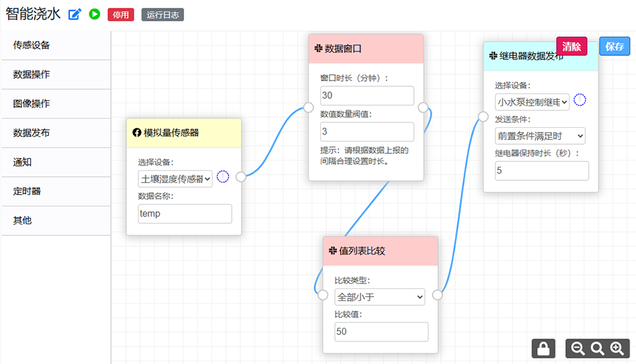636x364 pixels.
Task: Toggle the canvas lock icon
Action: pyautogui.click(x=543, y=348)
